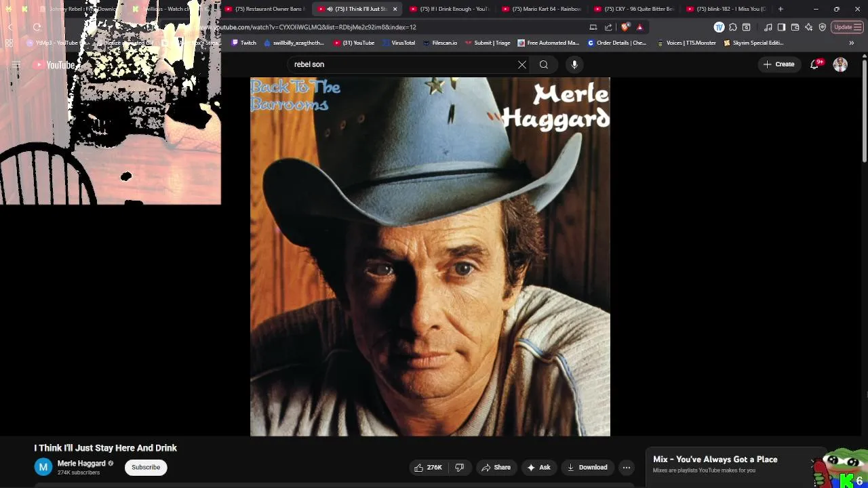The height and width of the screenshot is (488, 868).
Task: Click the search magnifier button
Action: [x=544, y=64]
